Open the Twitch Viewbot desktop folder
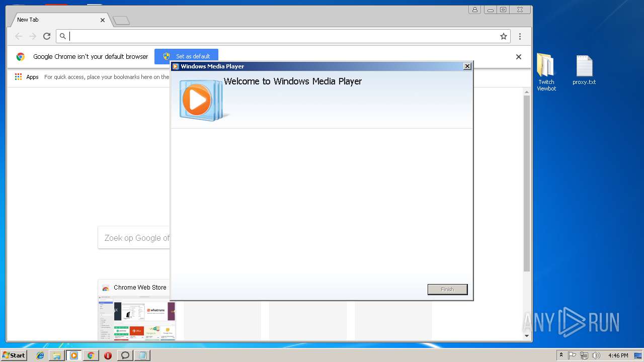644x362 pixels. pyautogui.click(x=546, y=72)
